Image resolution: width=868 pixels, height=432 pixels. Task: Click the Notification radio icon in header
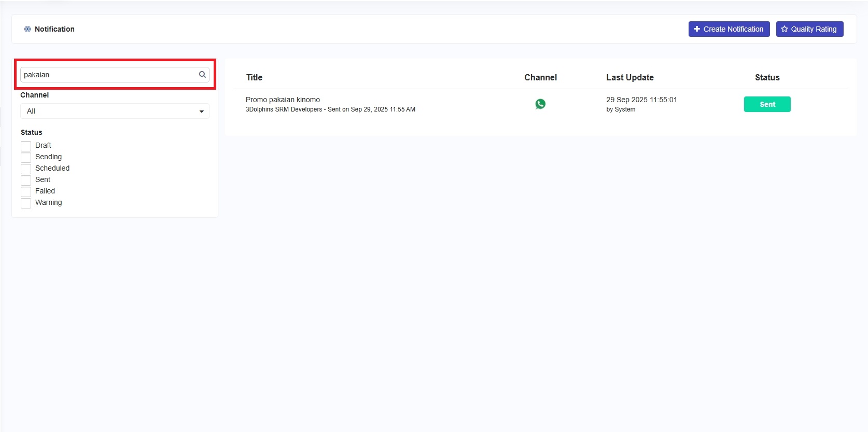[x=27, y=29]
